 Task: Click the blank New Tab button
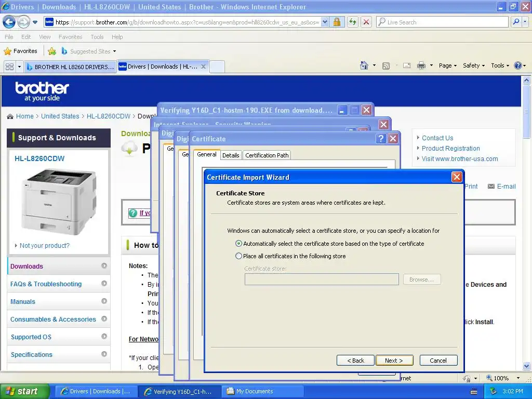pyautogui.click(x=217, y=66)
